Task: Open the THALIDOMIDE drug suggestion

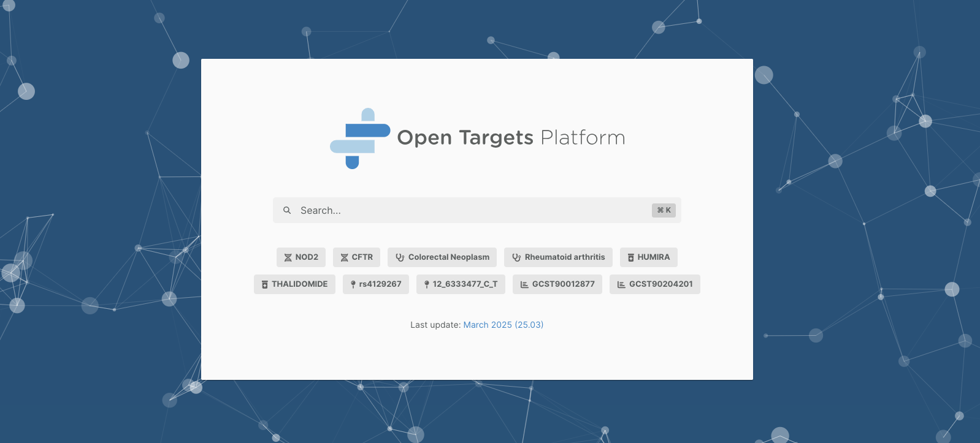Action: coord(294,284)
